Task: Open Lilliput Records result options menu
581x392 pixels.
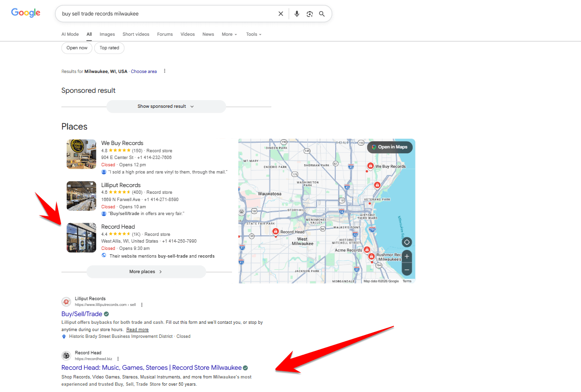Action: (142, 305)
